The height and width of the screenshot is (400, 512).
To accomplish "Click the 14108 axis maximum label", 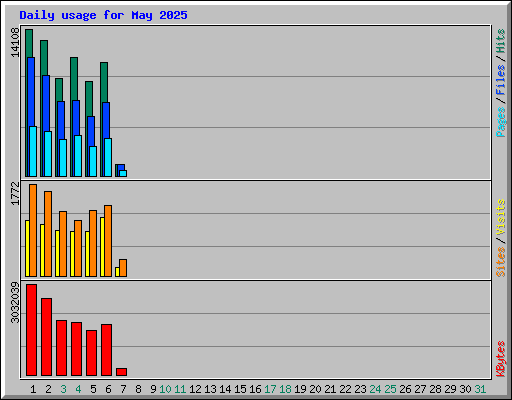I will coord(15,42).
